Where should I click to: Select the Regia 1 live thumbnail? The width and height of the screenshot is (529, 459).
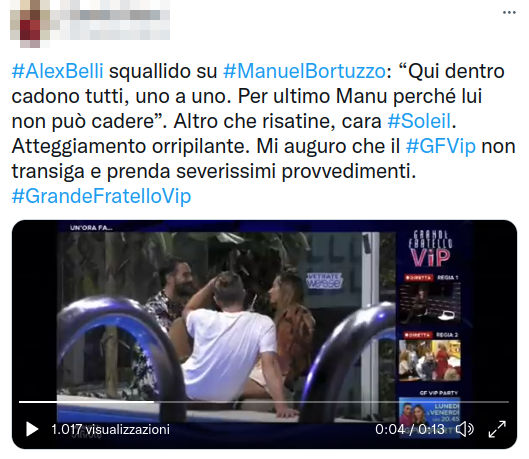430,304
